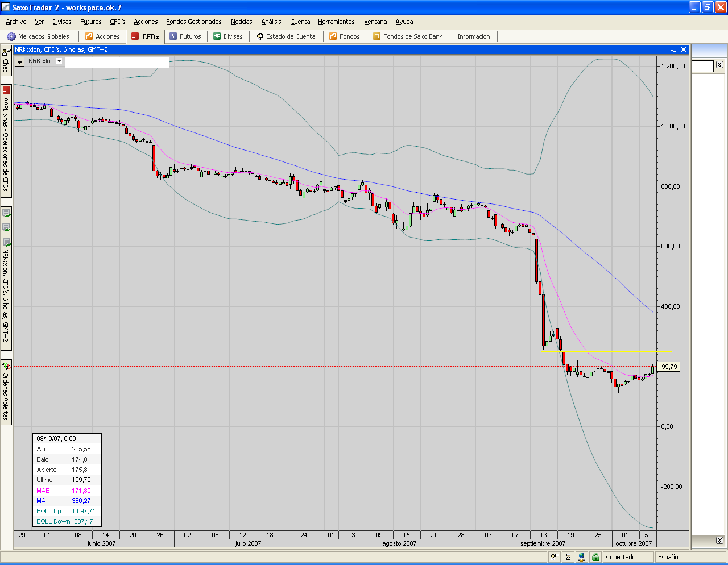Image resolution: width=728 pixels, height=565 pixels.
Task: Expand the right panel's top double-chevron
Action: (719, 65)
